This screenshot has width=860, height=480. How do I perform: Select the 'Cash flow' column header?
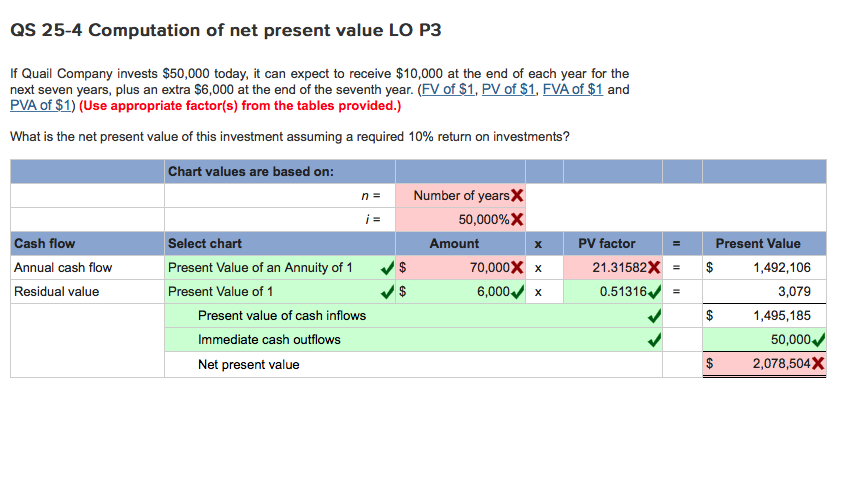point(44,244)
